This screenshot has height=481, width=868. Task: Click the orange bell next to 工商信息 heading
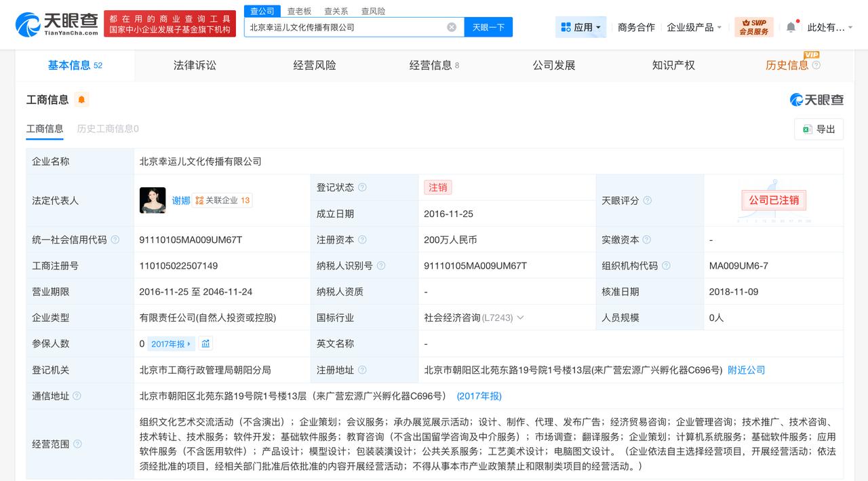[x=81, y=100]
